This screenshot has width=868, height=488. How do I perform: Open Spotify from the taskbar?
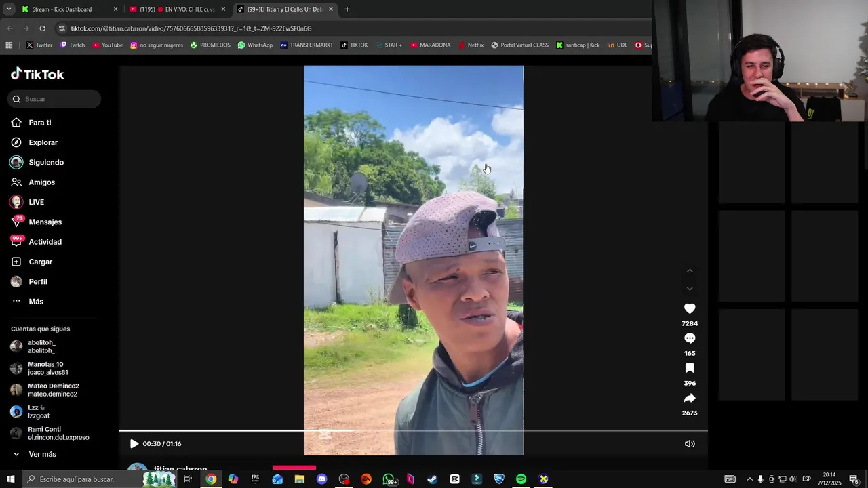(521, 479)
